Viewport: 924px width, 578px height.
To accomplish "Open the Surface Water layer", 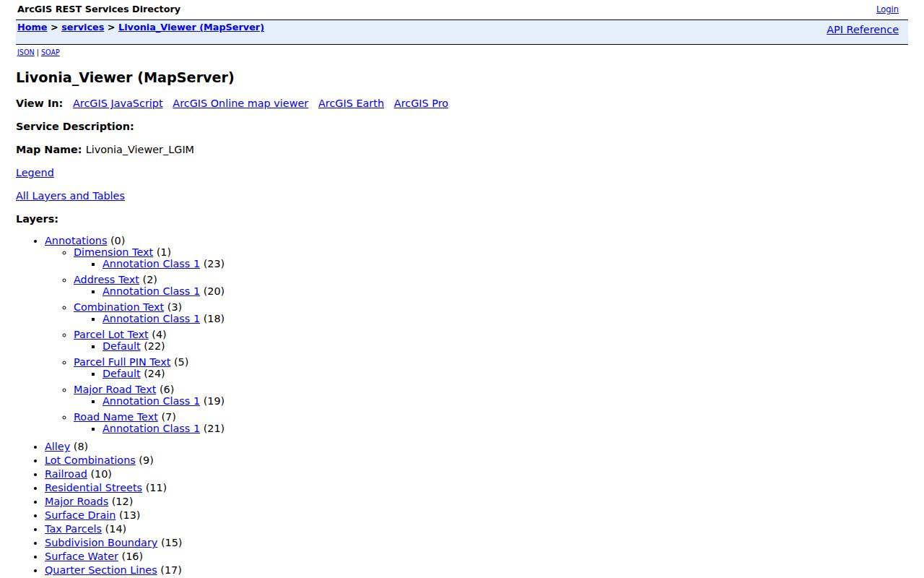I will point(82,556).
